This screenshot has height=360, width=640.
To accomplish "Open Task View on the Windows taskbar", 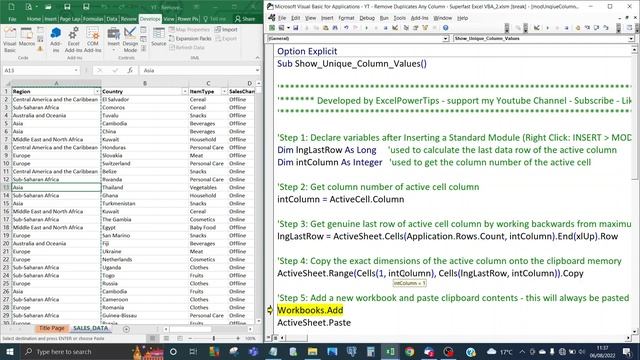I will (x=193, y=351).
